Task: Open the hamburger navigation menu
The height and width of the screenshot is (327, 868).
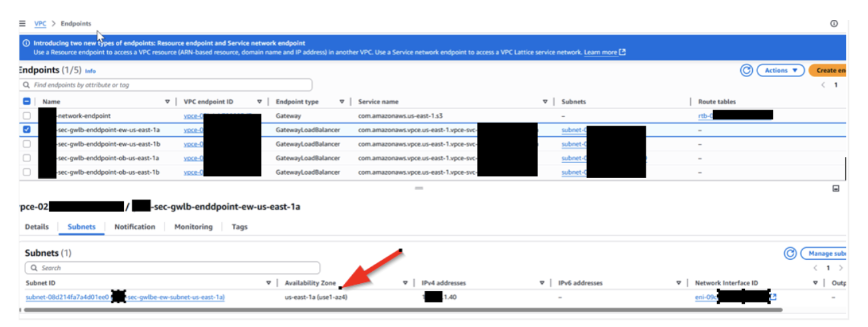Action: (x=23, y=23)
